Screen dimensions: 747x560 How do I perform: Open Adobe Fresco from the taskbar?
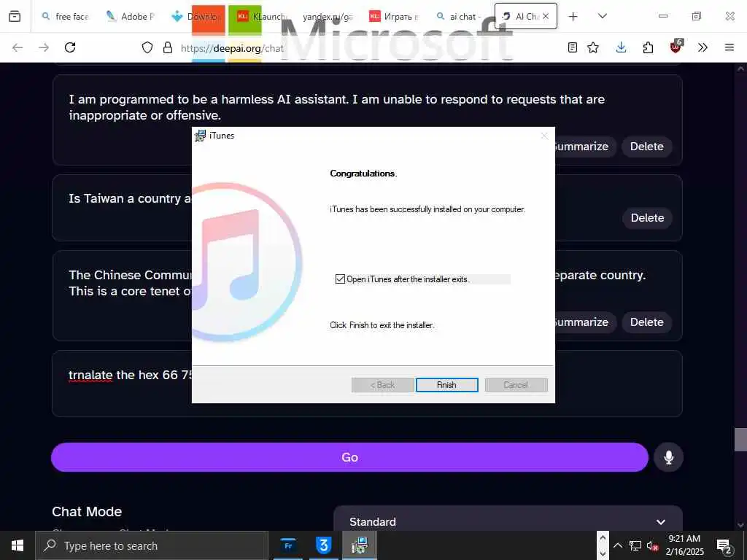pos(288,545)
